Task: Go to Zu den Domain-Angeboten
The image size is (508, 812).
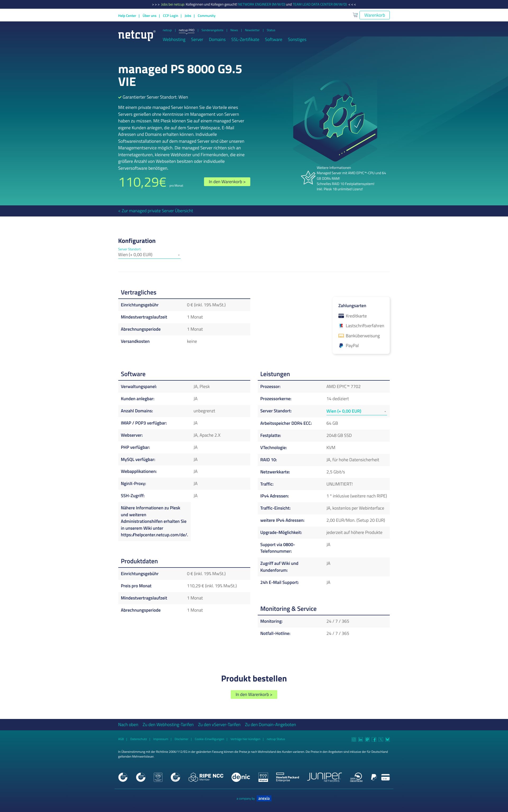Action: pos(270,725)
